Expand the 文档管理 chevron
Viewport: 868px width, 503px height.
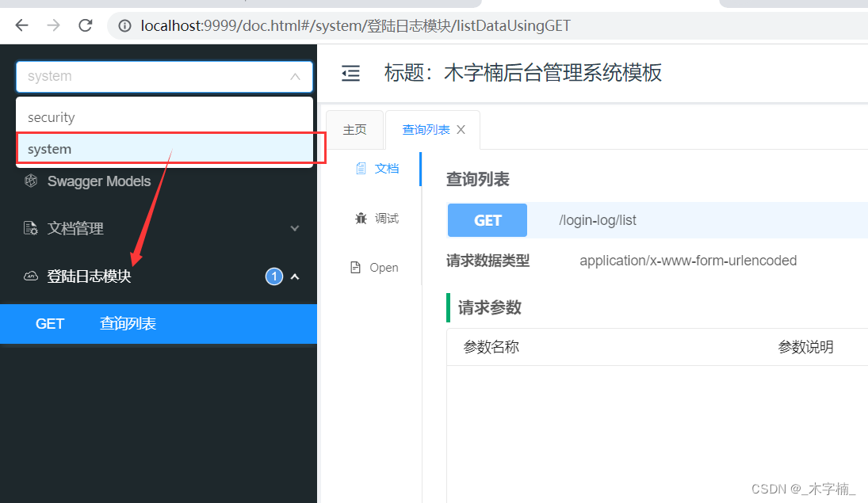295,228
